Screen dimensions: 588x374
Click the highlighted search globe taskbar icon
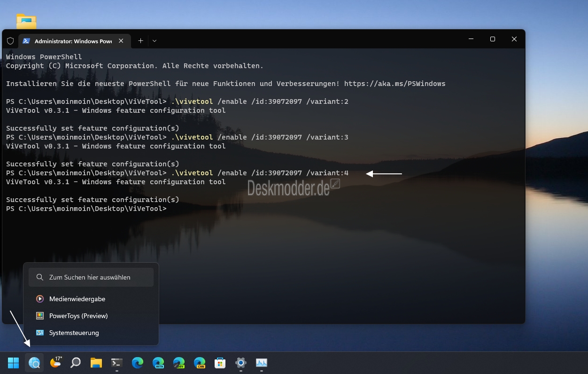[34, 363]
